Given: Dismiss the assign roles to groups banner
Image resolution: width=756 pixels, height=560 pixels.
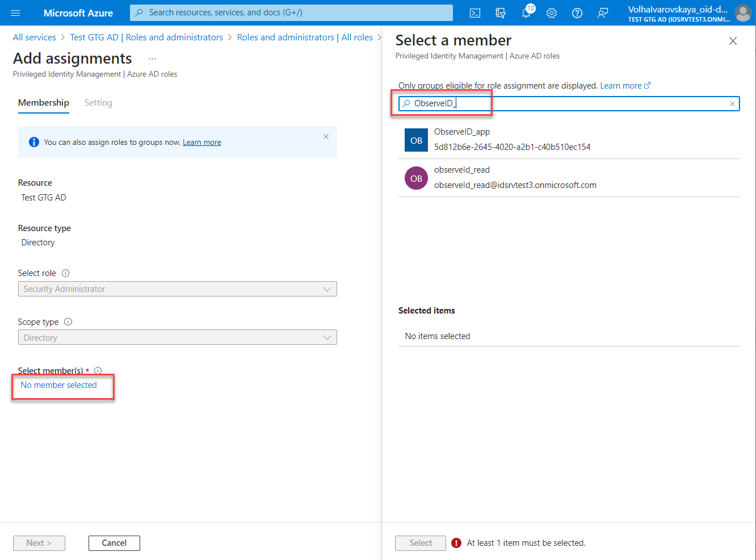Looking at the screenshot, I should pos(326,136).
